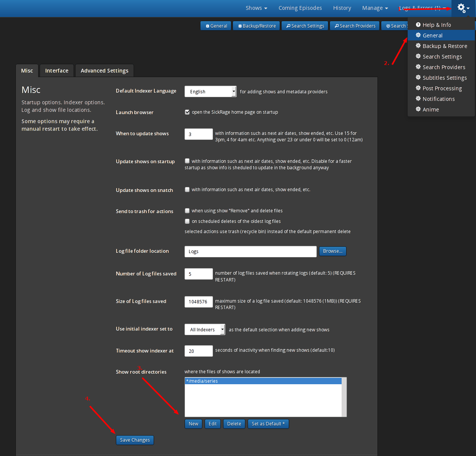Select Subtitles Settings from the settings dropdown
Image resolution: width=476 pixels, height=456 pixels.
pos(441,77)
